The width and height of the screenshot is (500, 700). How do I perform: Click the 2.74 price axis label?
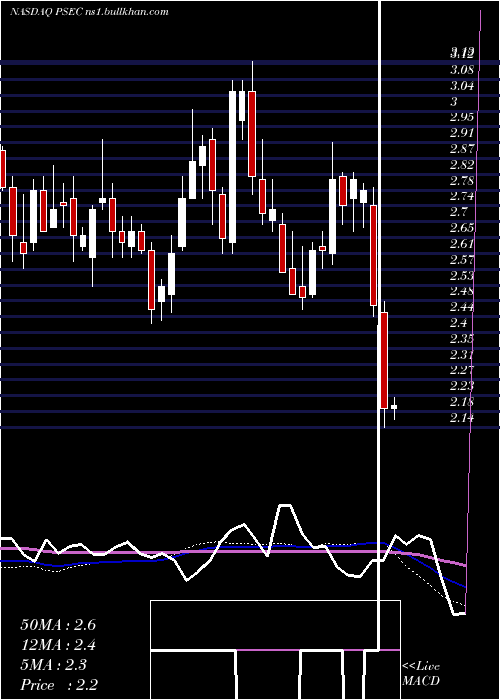[462, 197]
